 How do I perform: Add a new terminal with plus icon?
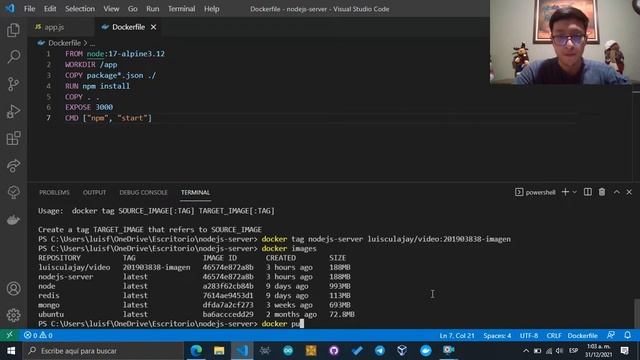[565, 192]
